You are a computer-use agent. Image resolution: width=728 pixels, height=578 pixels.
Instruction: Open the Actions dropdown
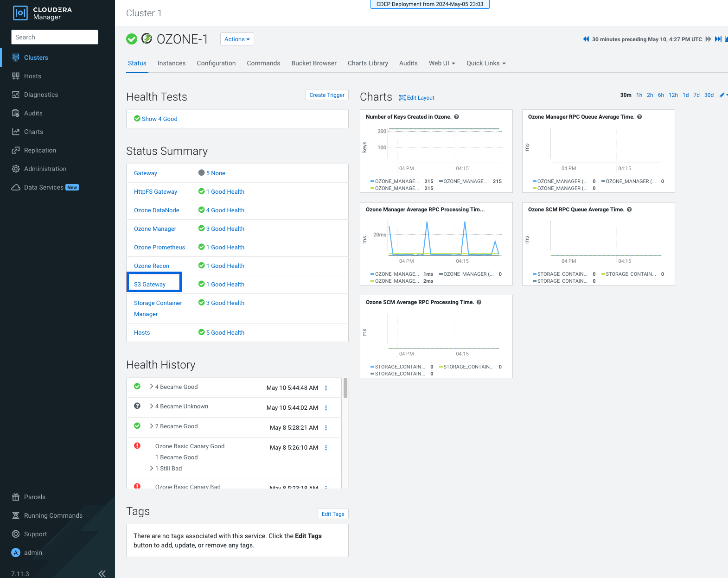237,39
